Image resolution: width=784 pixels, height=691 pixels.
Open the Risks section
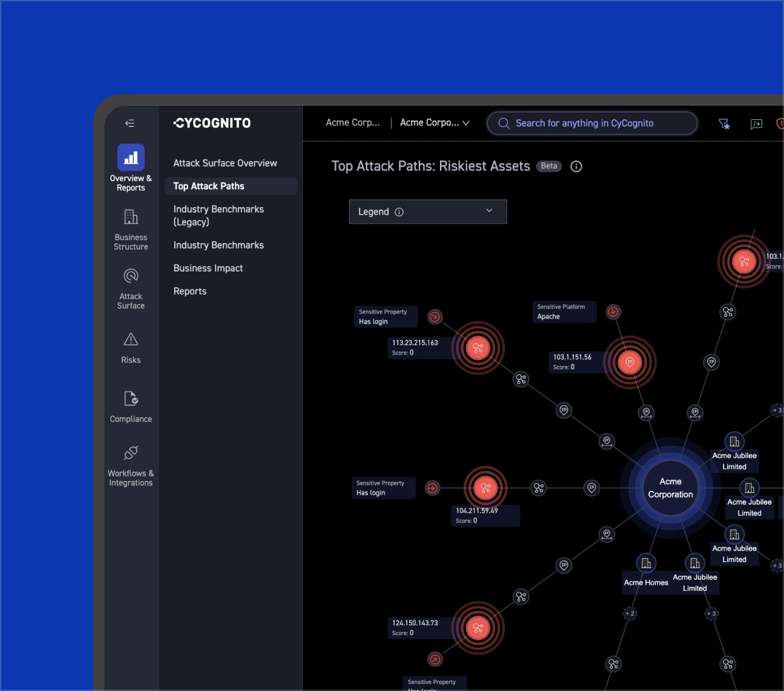pyautogui.click(x=130, y=348)
